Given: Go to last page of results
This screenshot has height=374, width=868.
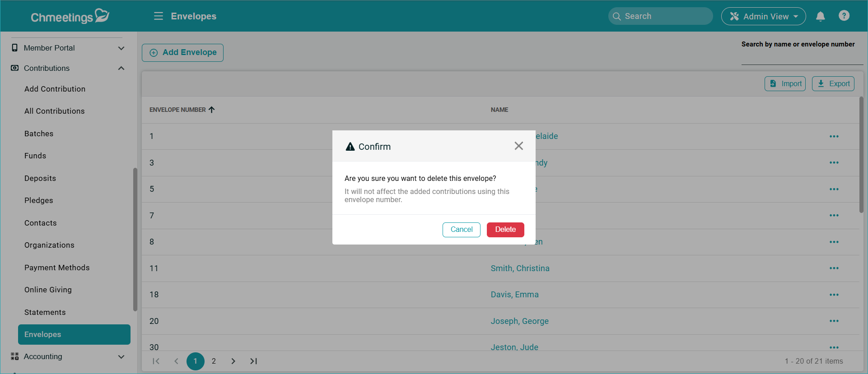Looking at the screenshot, I should coord(253,361).
